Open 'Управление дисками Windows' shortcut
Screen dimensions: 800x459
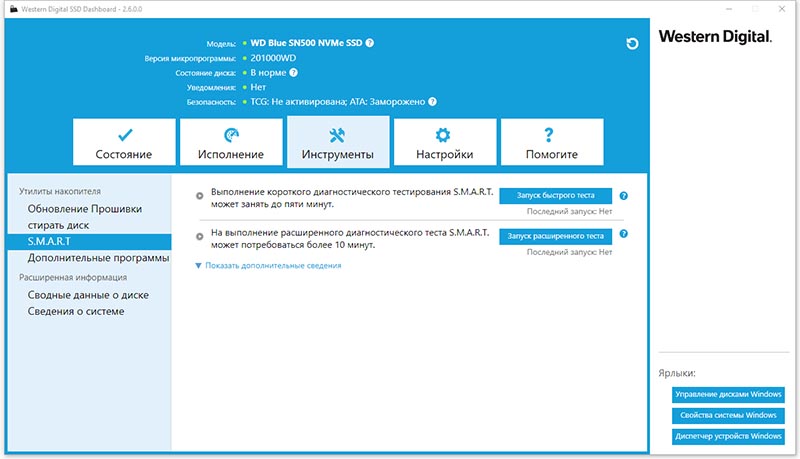pyautogui.click(x=728, y=395)
